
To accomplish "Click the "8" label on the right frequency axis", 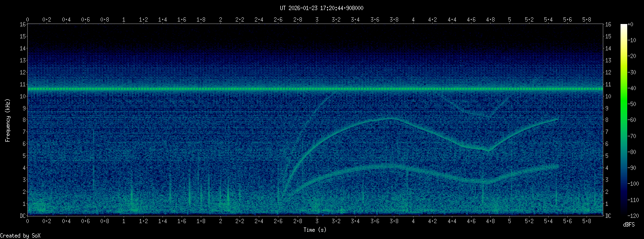I will coord(608,120).
